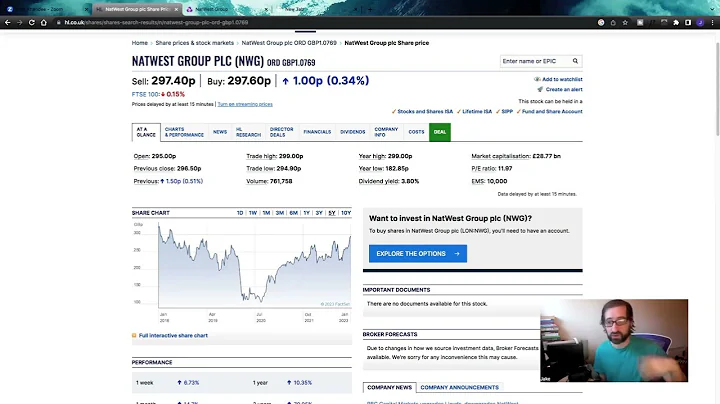Open the Charts & Performance tab
The width and height of the screenshot is (720, 404).
tap(184, 132)
